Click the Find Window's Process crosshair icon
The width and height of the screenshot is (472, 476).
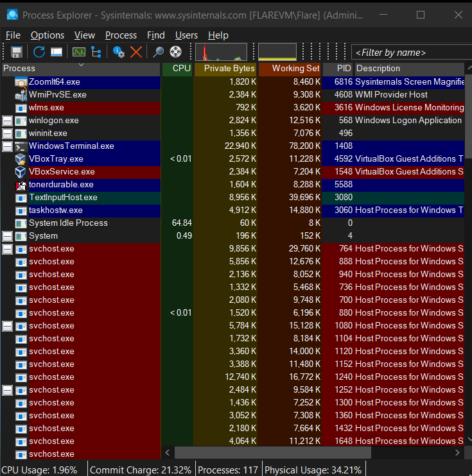(176, 52)
